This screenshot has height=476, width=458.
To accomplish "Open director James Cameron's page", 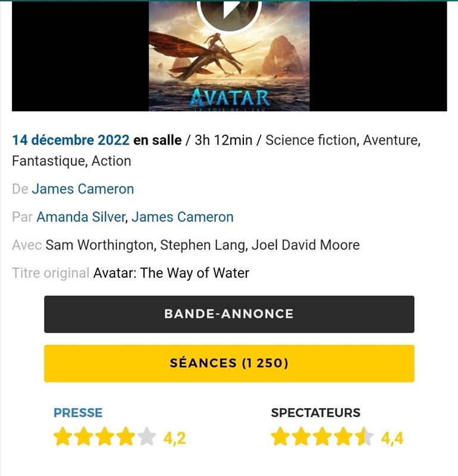I will coord(83,189).
